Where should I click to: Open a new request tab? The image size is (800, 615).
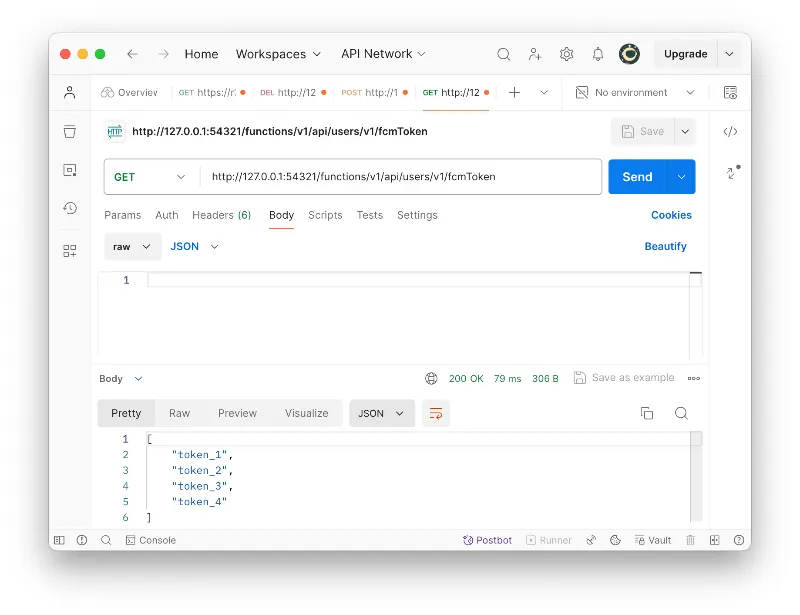514,92
